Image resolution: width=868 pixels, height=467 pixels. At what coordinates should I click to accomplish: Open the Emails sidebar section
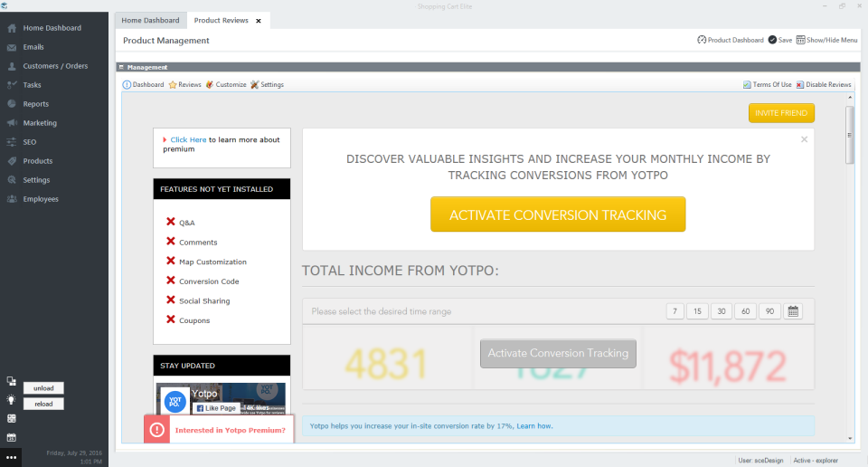(x=33, y=47)
